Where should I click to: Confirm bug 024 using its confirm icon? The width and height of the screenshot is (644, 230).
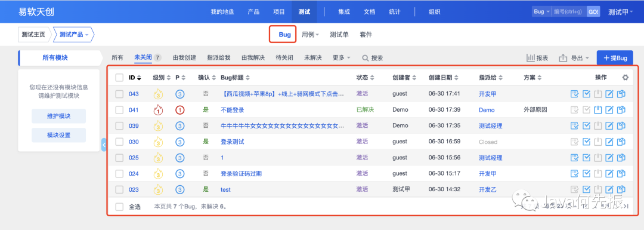[575, 174]
